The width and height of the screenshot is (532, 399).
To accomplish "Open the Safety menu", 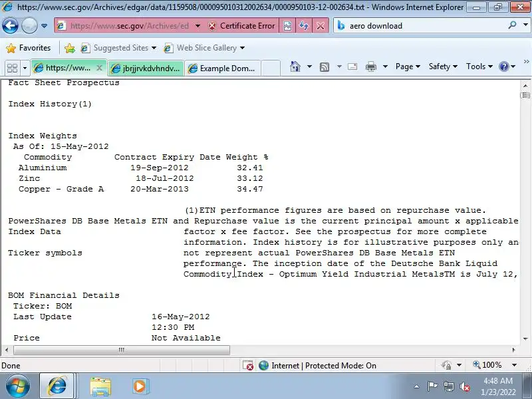I will (x=443, y=66).
